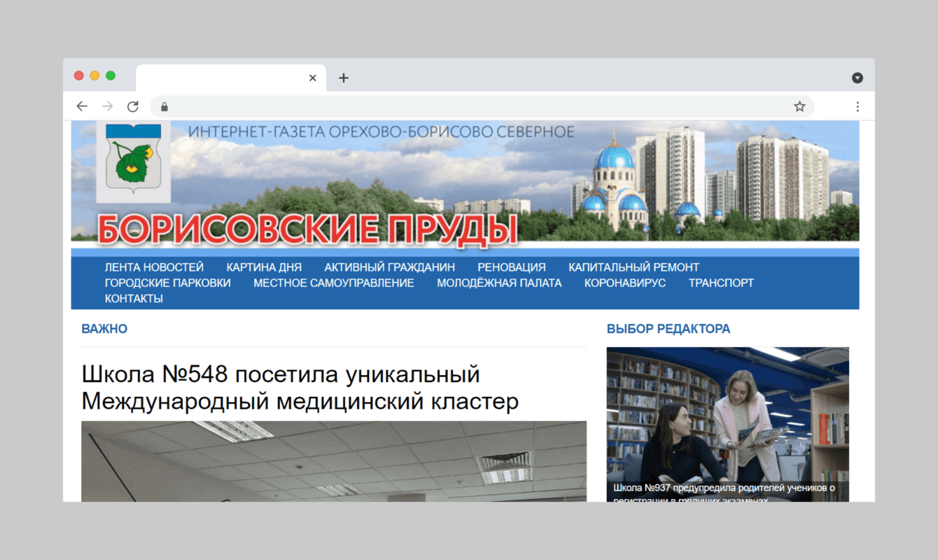Open the КОРОНАВИРУС menu item
938x560 pixels.
(x=625, y=283)
